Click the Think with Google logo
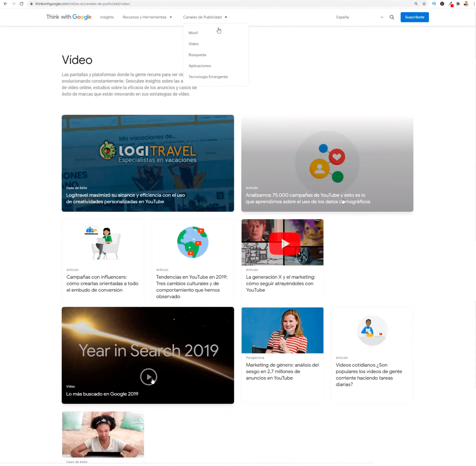This screenshot has height=466, width=476. pos(69,17)
